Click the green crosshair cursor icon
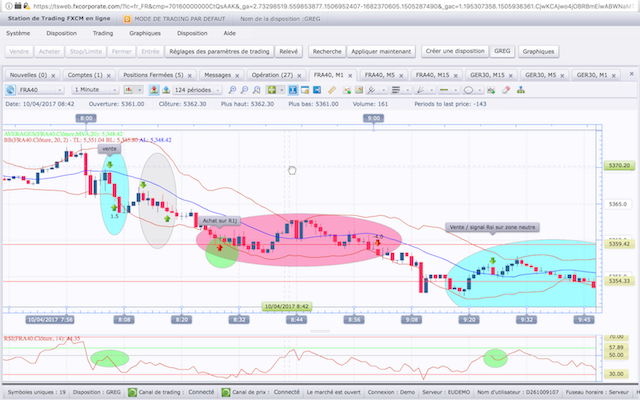This screenshot has height=400, width=640. [271, 90]
